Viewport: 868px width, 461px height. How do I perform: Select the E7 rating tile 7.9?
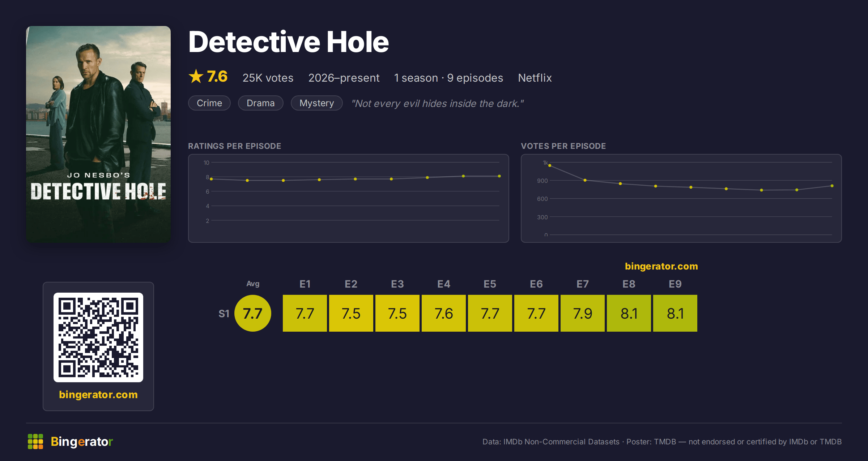[583, 313]
